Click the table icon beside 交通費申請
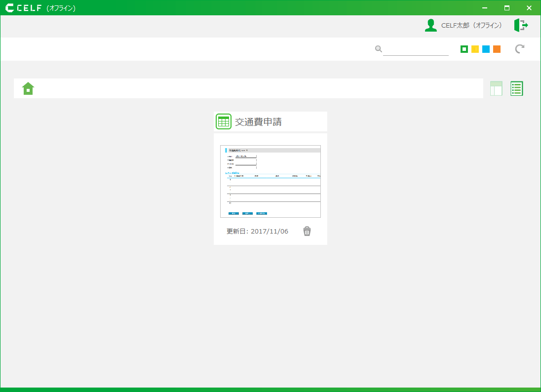 pyautogui.click(x=224, y=121)
